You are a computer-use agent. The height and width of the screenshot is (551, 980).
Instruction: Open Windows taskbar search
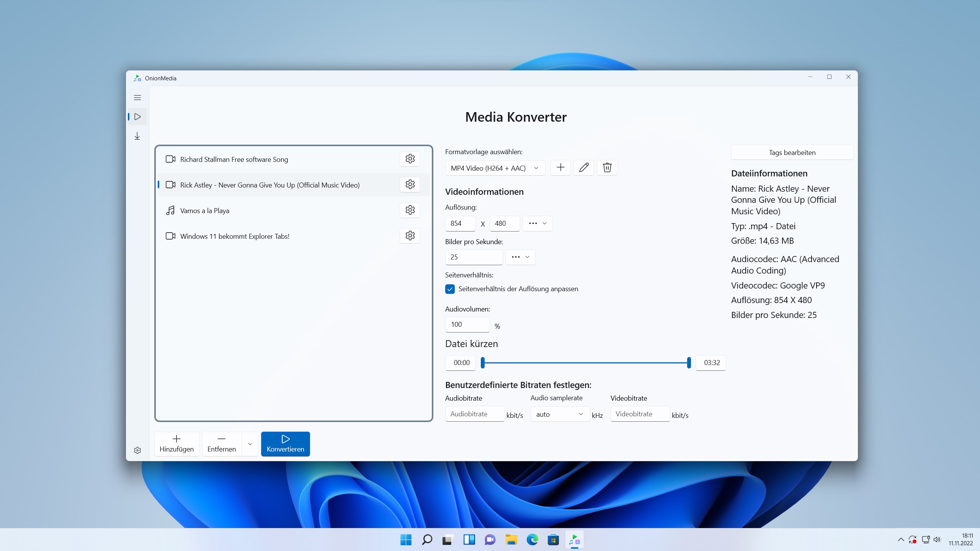[x=427, y=540]
